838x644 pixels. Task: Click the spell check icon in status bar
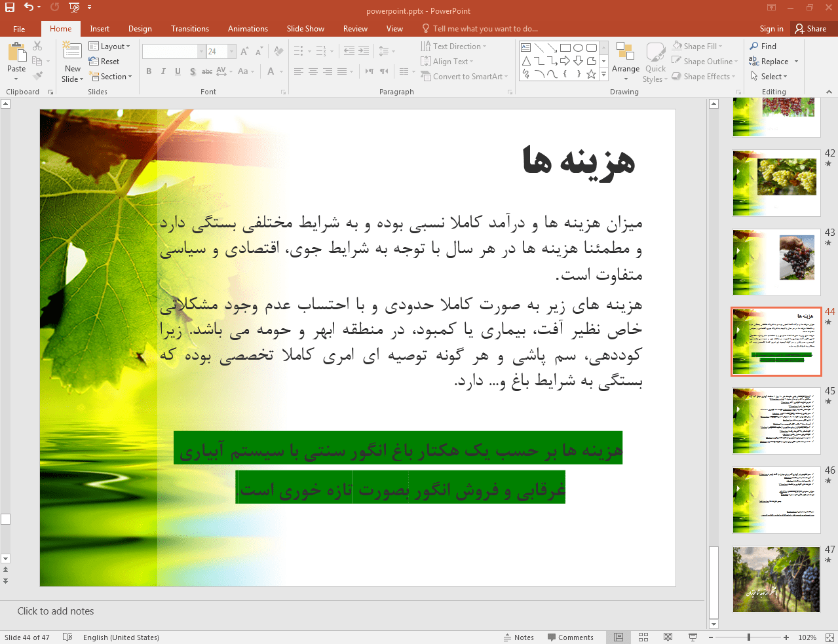67,637
